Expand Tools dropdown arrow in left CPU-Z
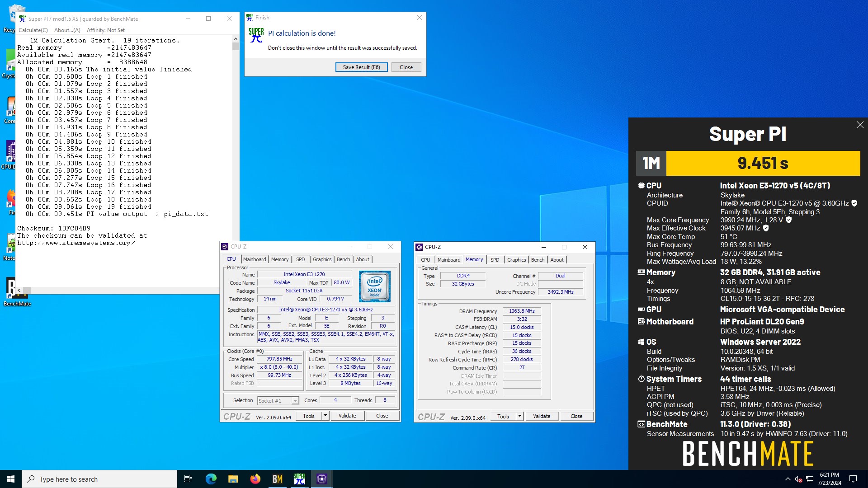This screenshot has height=488, width=868. point(325,416)
